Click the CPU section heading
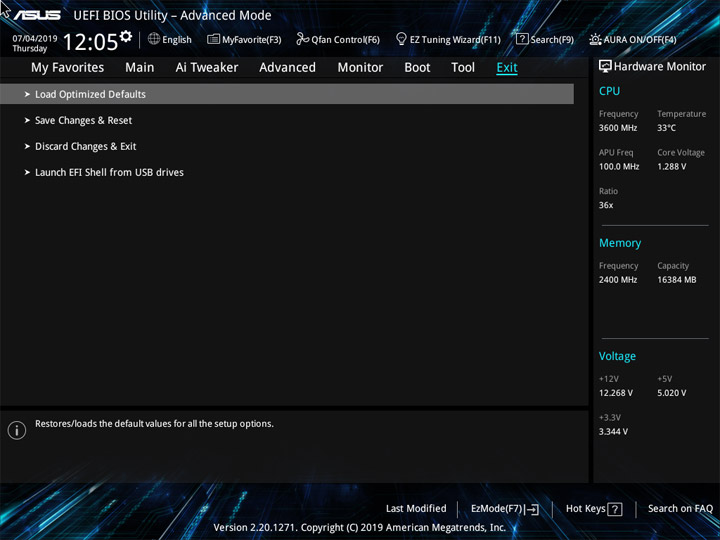This screenshot has height=540, width=720. click(x=609, y=91)
